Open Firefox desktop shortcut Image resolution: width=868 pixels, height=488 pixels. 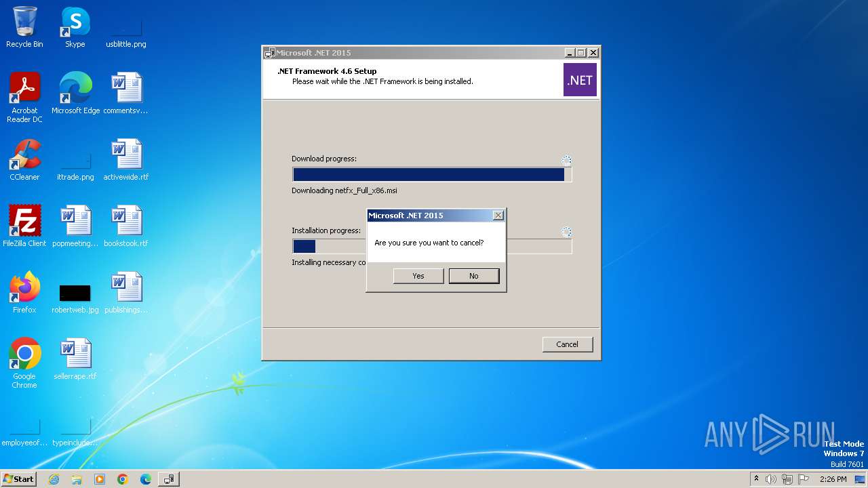click(24, 293)
